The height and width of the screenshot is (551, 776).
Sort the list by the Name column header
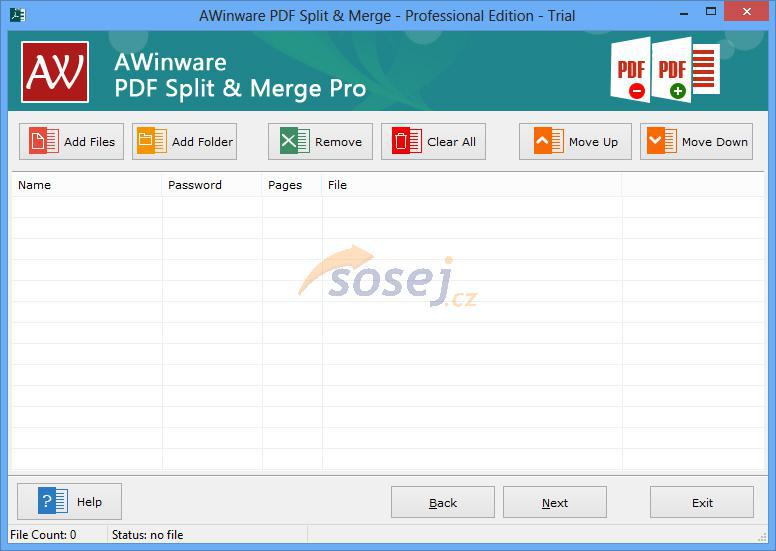87,185
